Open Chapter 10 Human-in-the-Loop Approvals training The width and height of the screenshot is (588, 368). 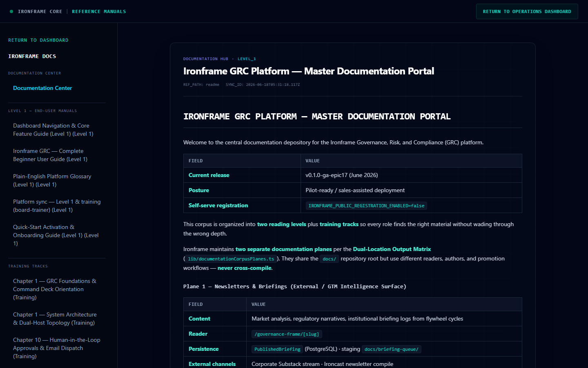(x=57, y=348)
